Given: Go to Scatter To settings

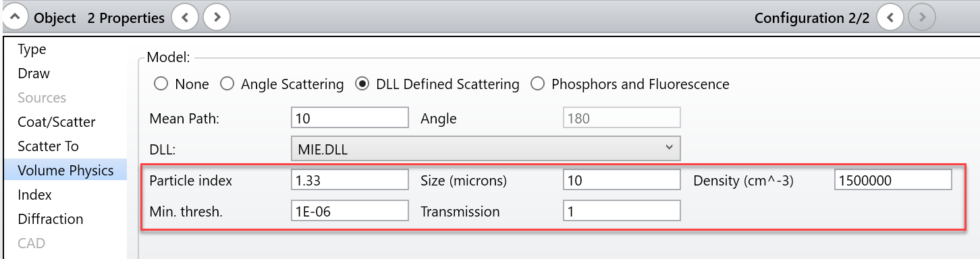Looking at the screenshot, I should [x=48, y=146].
